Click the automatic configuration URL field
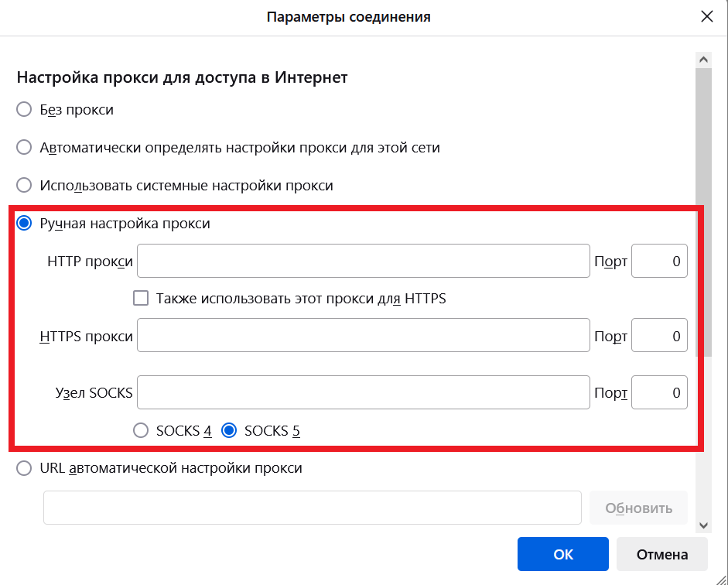 [312, 508]
